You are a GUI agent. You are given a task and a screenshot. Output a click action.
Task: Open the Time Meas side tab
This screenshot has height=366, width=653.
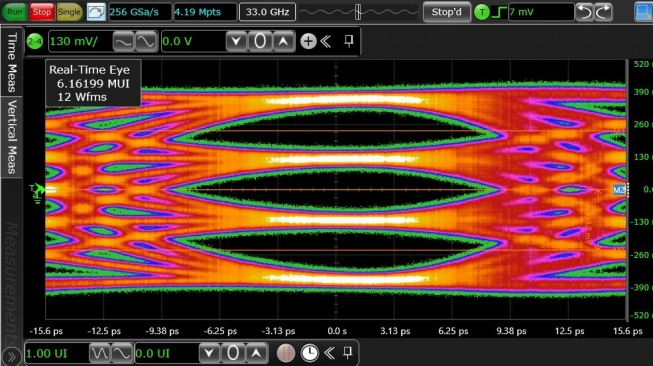pyautogui.click(x=12, y=62)
